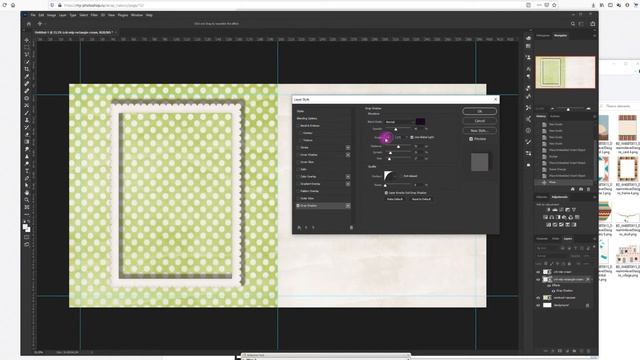Click the Photoshop Home icon
The width and height of the screenshot is (640, 360).
coord(29,24)
